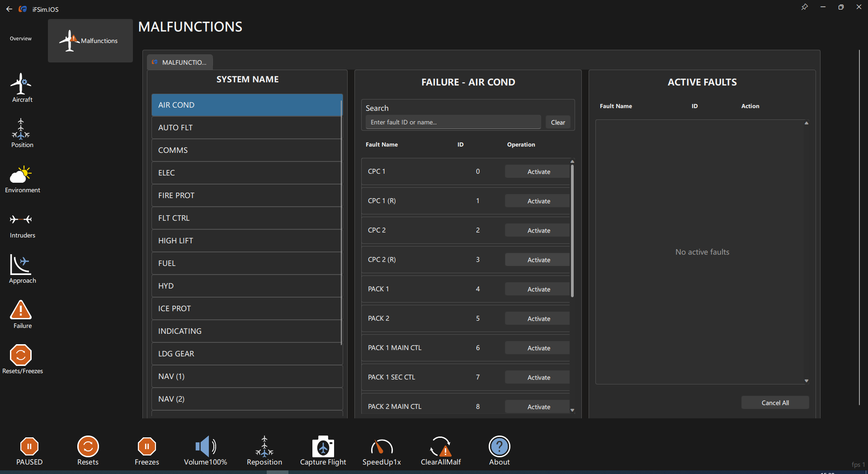Activate the PACK 1 fault
Viewport: 868px width, 474px height.
point(538,289)
